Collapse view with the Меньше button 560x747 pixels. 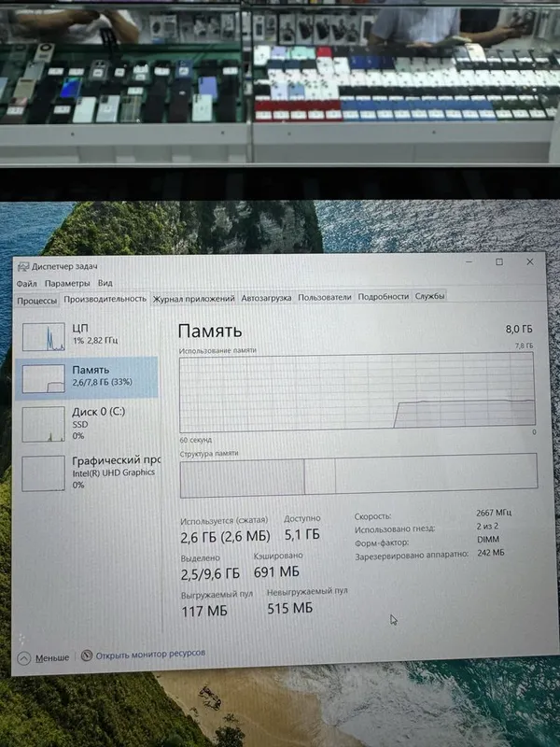click(43, 658)
